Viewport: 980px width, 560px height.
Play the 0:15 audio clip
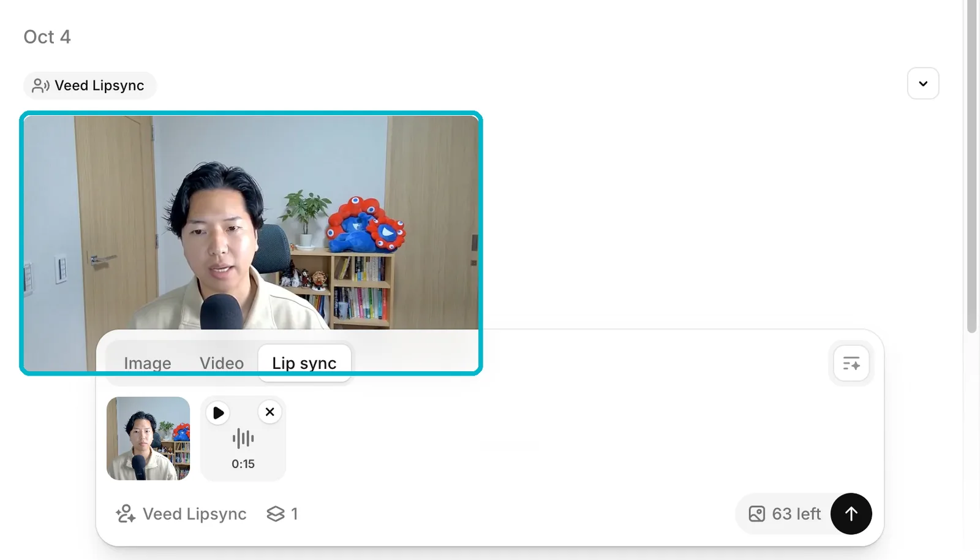(218, 413)
